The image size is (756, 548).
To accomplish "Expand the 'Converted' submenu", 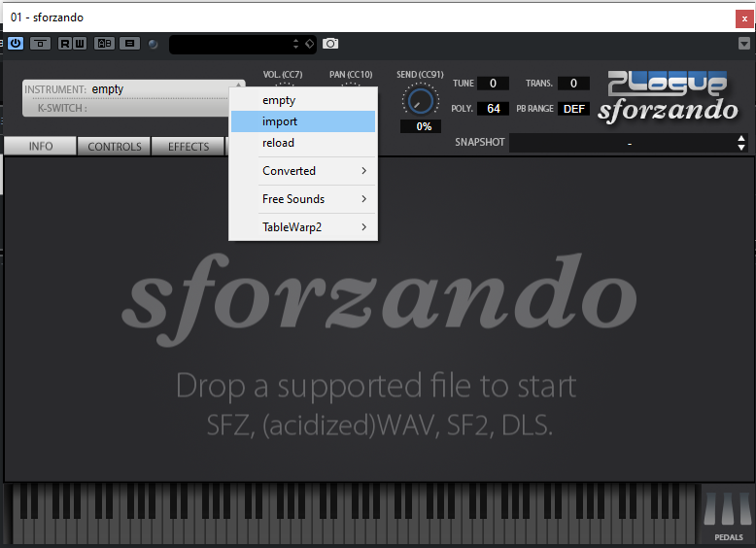I will (303, 171).
